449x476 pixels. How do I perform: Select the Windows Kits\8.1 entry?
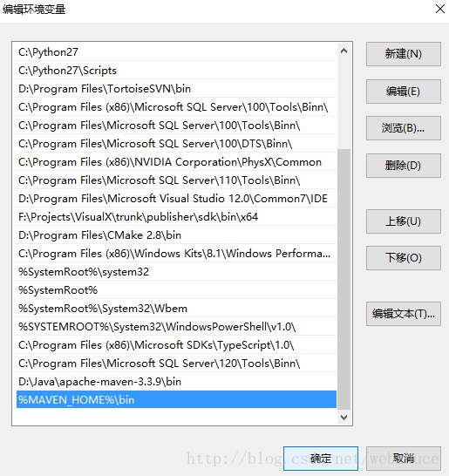pos(175,254)
